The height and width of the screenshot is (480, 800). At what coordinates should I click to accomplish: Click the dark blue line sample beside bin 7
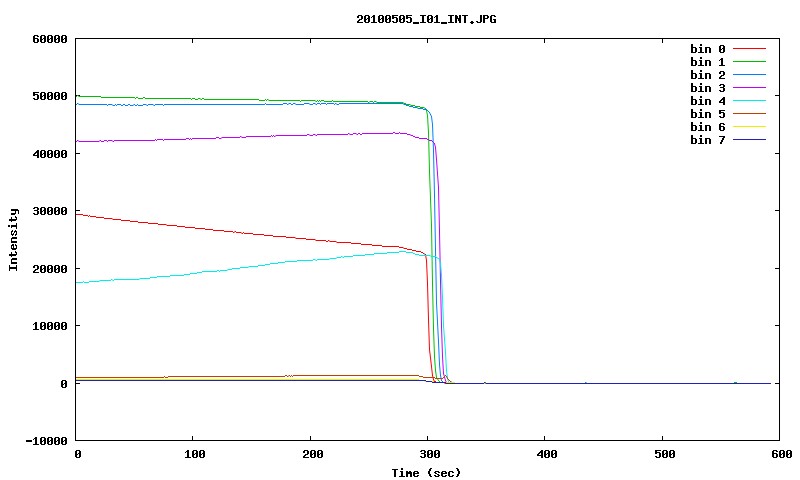(749, 140)
